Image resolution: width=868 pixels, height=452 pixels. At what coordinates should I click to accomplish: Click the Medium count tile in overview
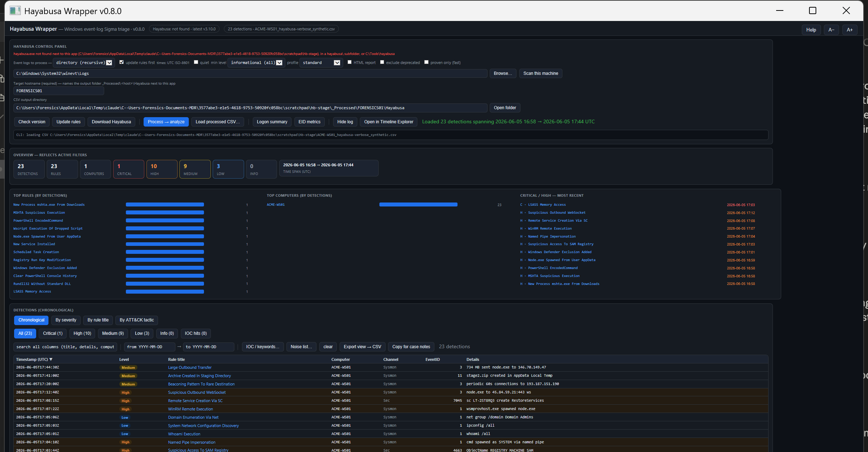(195, 169)
